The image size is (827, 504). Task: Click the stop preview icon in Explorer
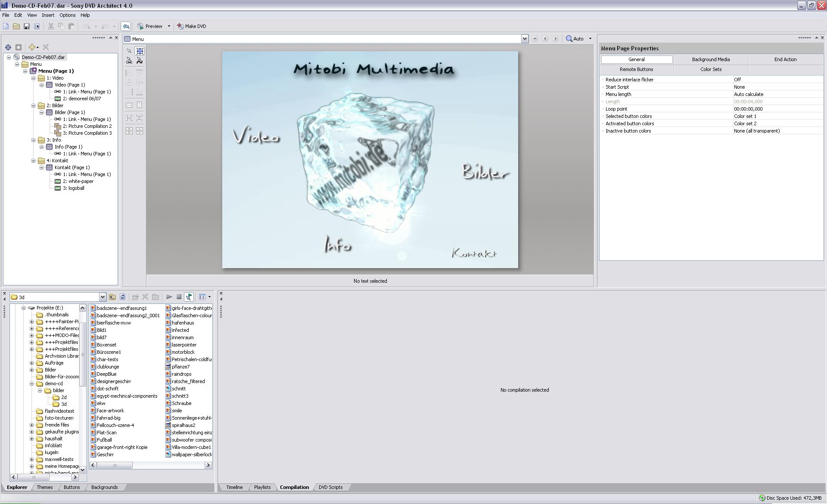[x=179, y=297]
